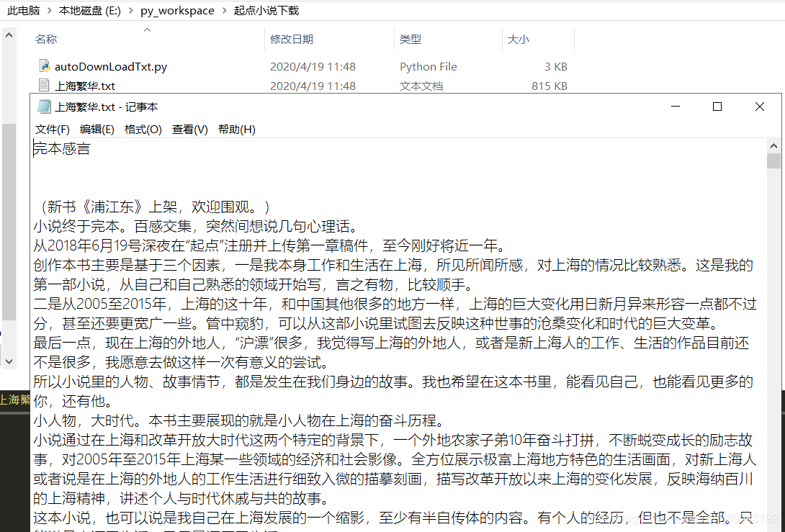Click the 3 KB size value
785x532 pixels.
pyautogui.click(x=556, y=66)
